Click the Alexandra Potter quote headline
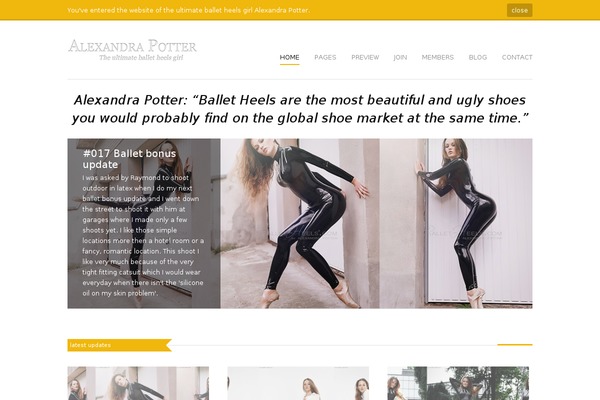600x400 pixels. (300, 109)
